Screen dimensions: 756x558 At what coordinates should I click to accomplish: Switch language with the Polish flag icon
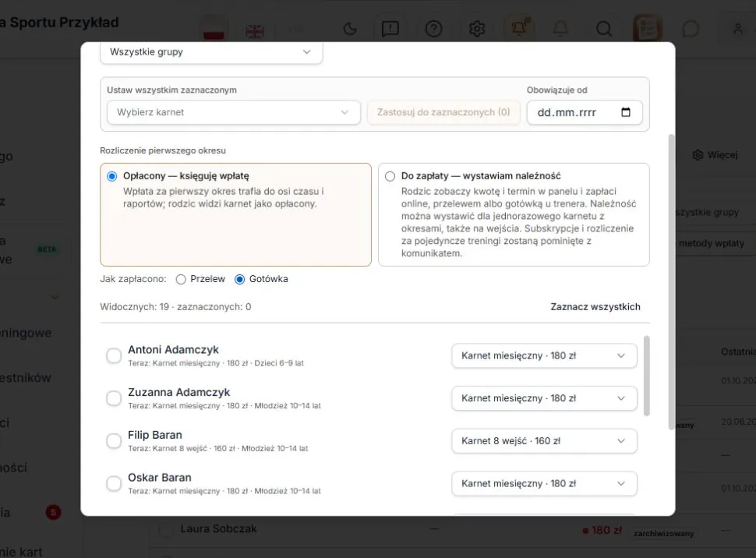[x=214, y=30]
